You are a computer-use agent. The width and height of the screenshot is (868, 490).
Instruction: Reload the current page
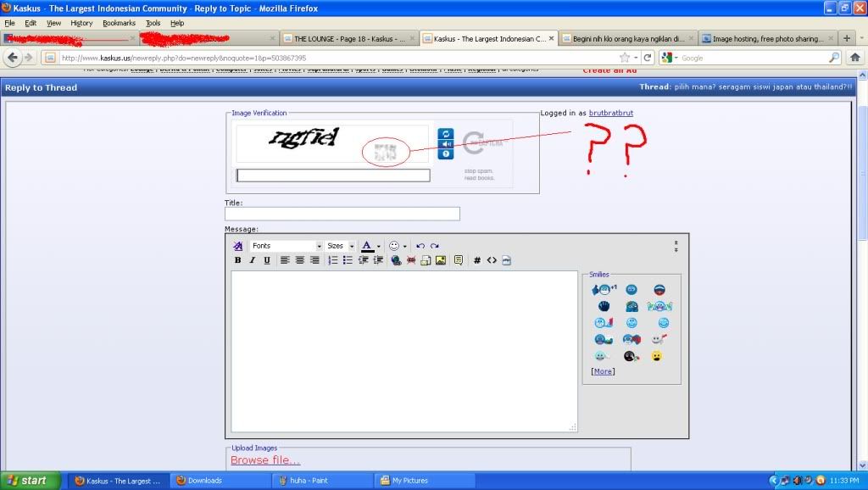647,58
